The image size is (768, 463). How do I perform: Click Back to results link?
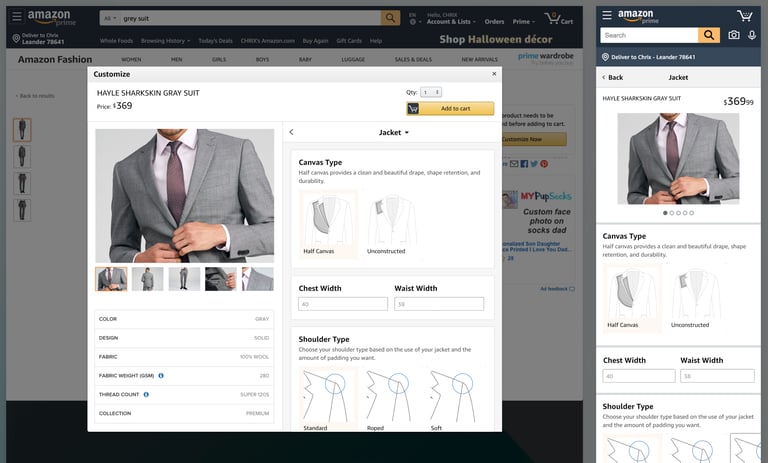click(x=35, y=96)
